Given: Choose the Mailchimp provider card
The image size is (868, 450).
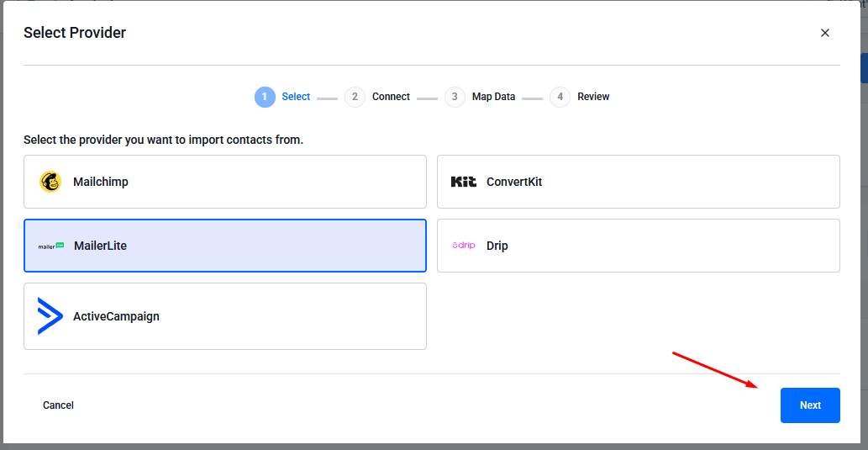Looking at the screenshot, I should coord(225,182).
